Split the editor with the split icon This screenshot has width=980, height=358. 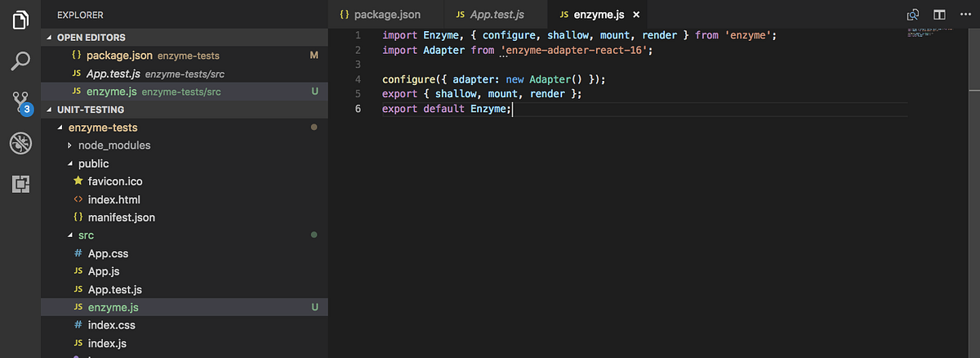point(939,15)
